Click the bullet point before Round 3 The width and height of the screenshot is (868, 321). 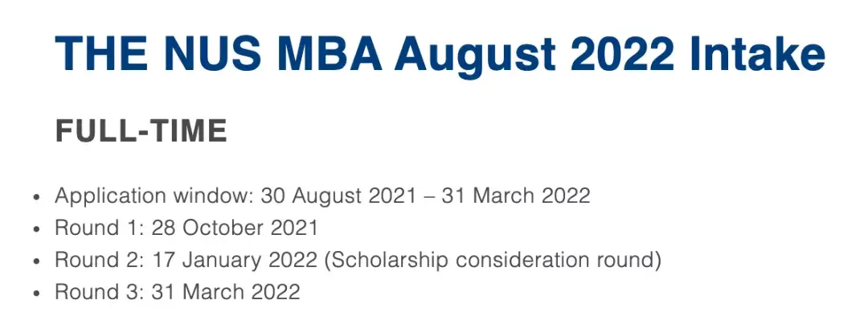pyautogui.click(x=36, y=293)
